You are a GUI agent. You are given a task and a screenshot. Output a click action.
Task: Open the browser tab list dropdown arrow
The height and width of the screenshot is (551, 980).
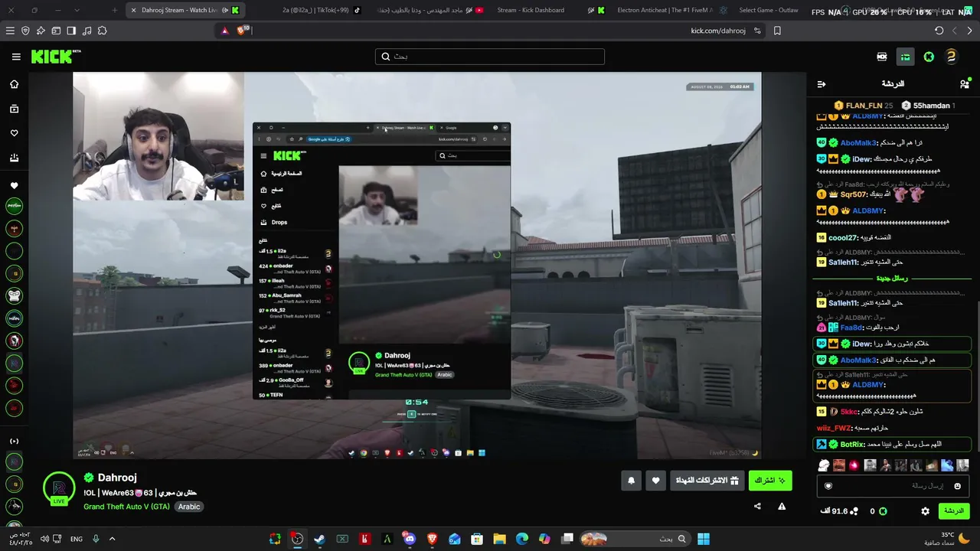[x=77, y=10]
